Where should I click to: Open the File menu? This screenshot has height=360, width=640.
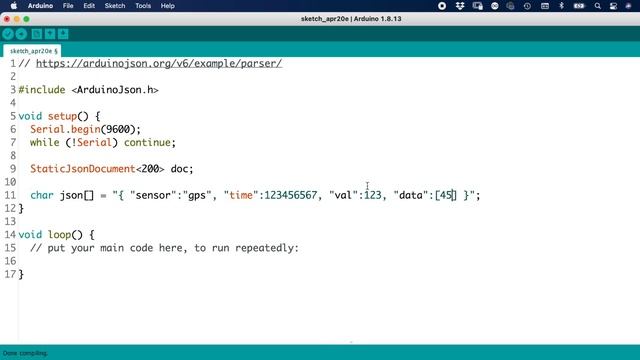coord(68,6)
